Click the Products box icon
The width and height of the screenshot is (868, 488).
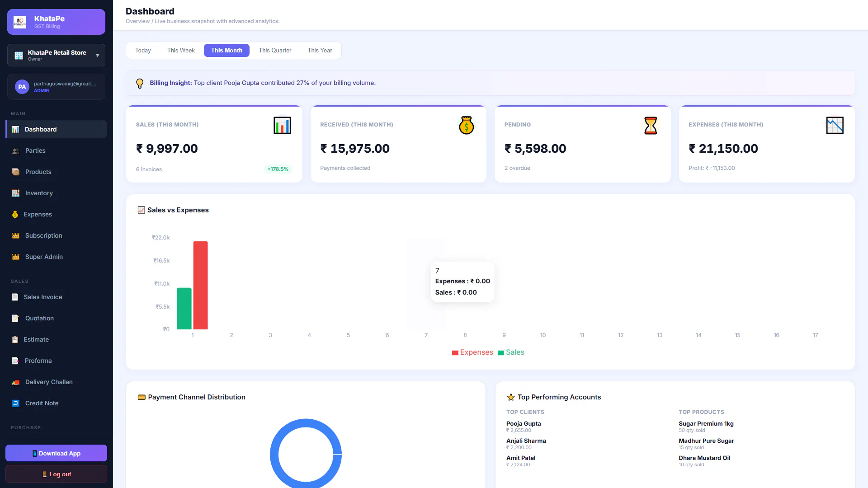(16, 172)
